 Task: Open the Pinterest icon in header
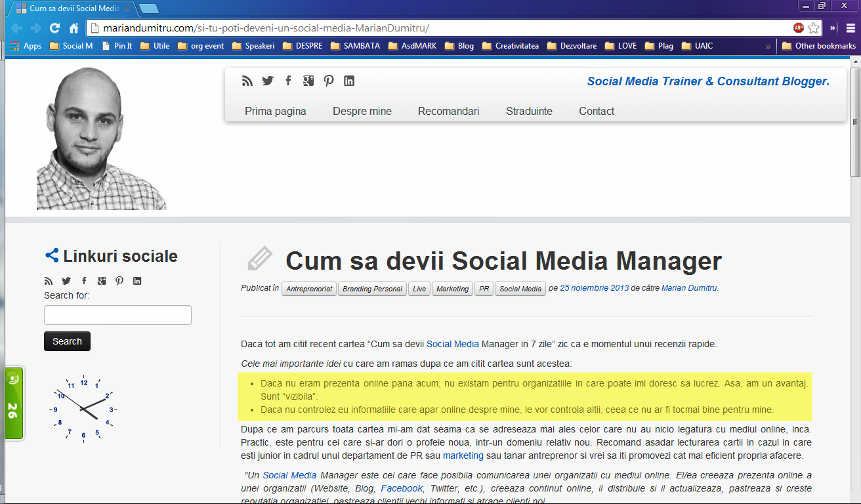click(329, 81)
